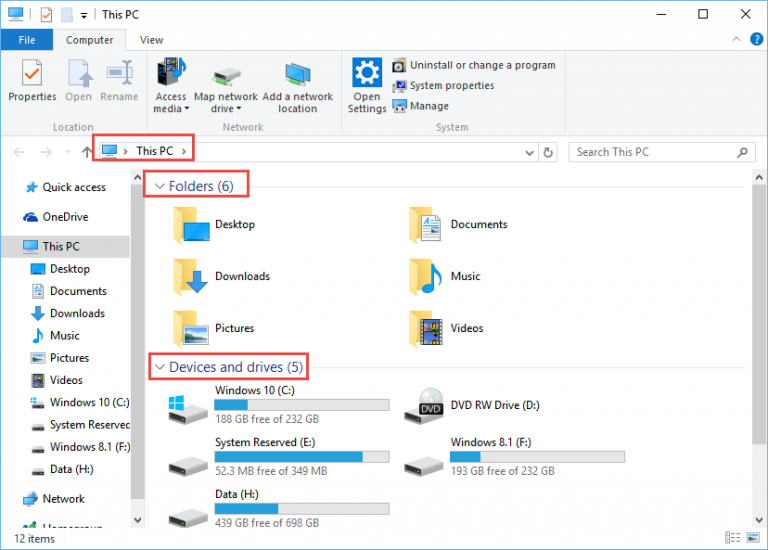Open Quick access in the navigation pane
Image resolution: width=768 pixels, height=550 pixels.
pyautogui.click(x=65, y=187)
